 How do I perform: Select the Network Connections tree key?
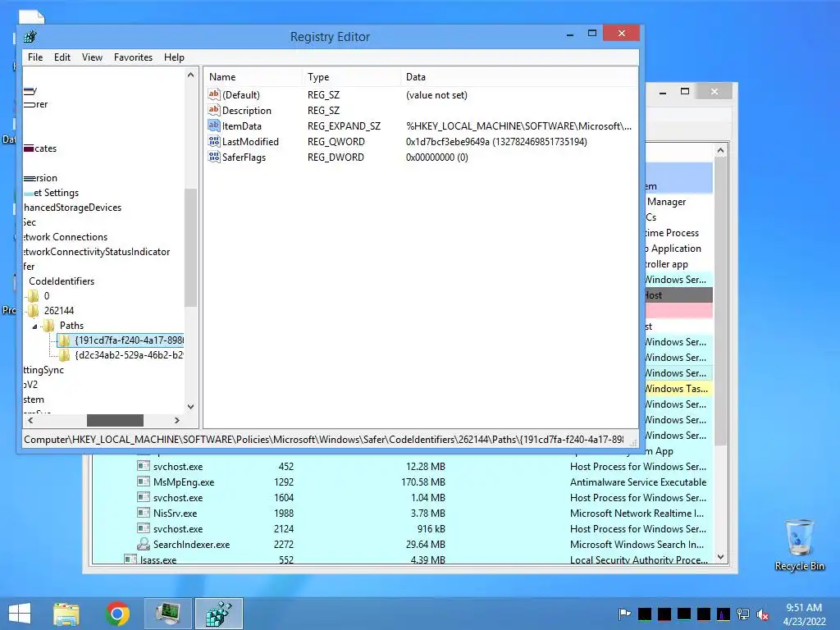(x=66, y=237)
